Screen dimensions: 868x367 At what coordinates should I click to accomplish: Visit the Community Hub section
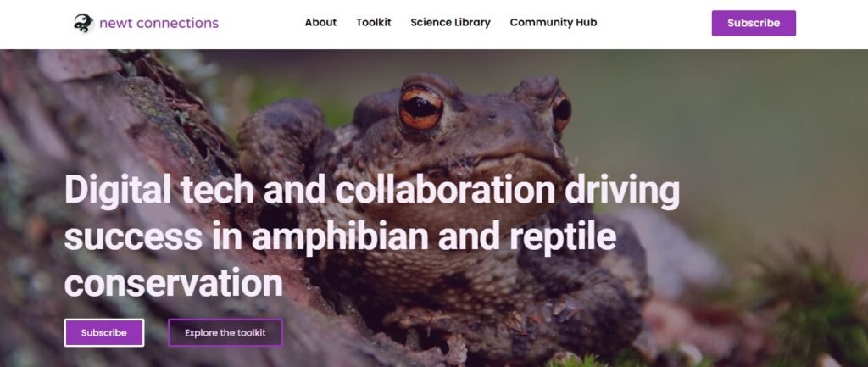pyautogui.click(x=554, y=23)
